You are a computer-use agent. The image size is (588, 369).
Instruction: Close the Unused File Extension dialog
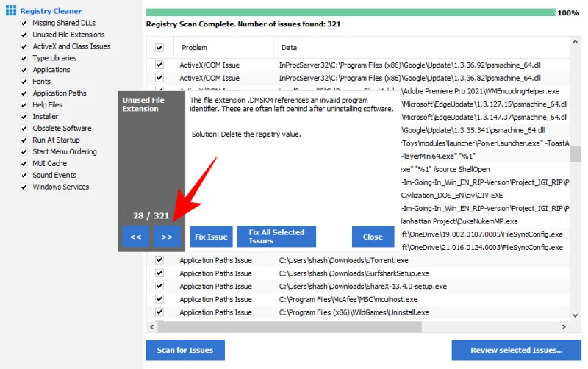pos(373,237)
